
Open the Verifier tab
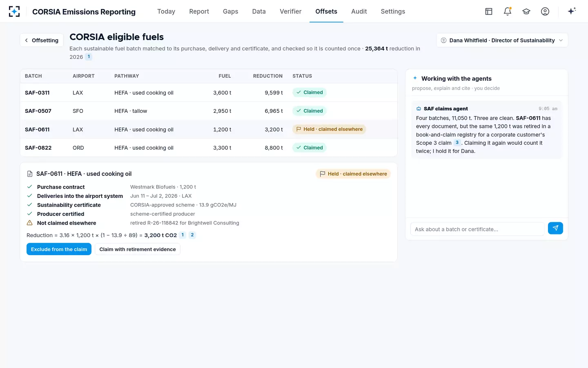click(x=291, y=11)
